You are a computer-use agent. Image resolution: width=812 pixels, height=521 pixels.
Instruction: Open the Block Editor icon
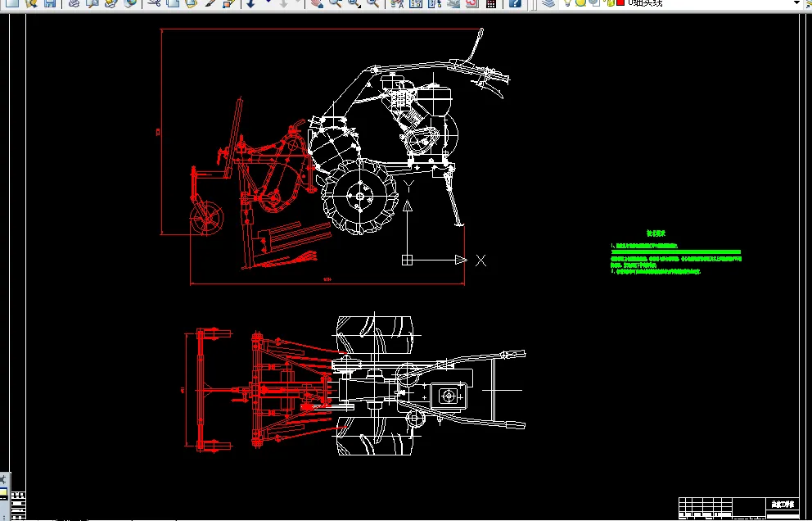(x=229, y=3)
